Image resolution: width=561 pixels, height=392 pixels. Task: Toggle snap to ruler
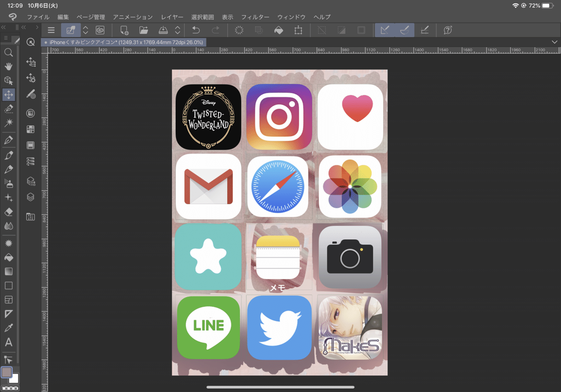pyautogui.click(x=385, y=30)
